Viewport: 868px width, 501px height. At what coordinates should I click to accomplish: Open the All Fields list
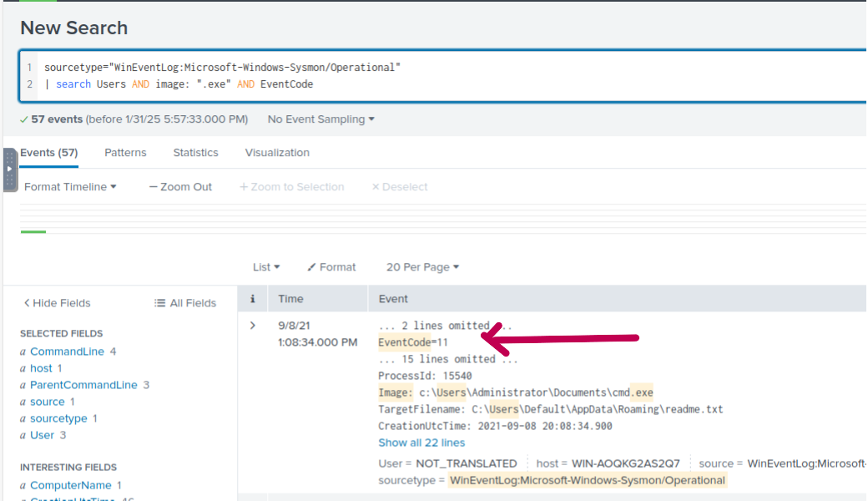click(x=185, y=303)
